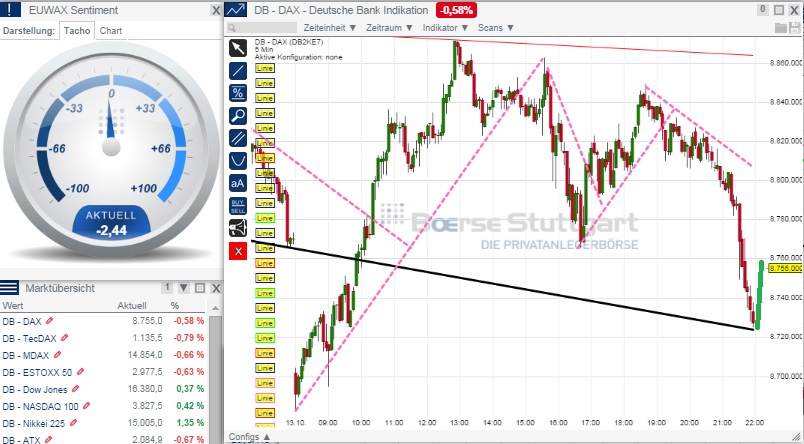Viewport: 804px width, 444px height.
Task: Click the search magnifier in chart toolbar
Action: click(x=232, y=28)
